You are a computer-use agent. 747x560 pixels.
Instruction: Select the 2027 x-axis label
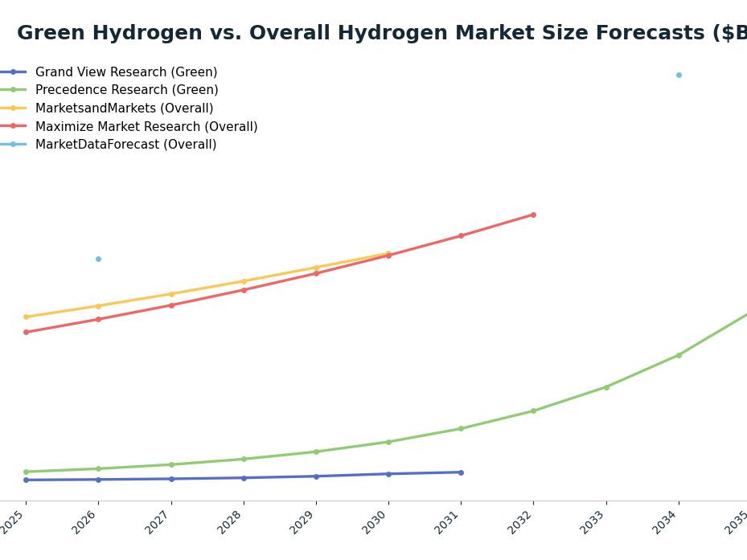(158, 522)
